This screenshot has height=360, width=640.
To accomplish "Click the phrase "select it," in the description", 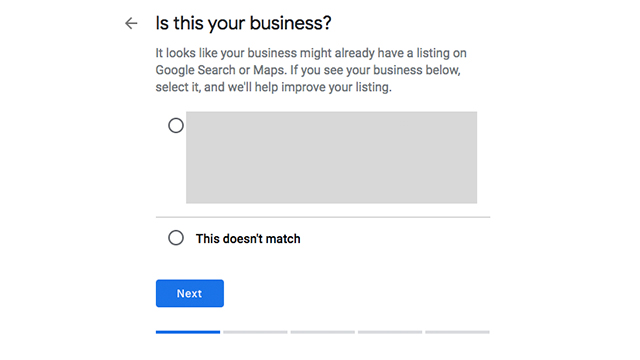I will coord(178,87).
